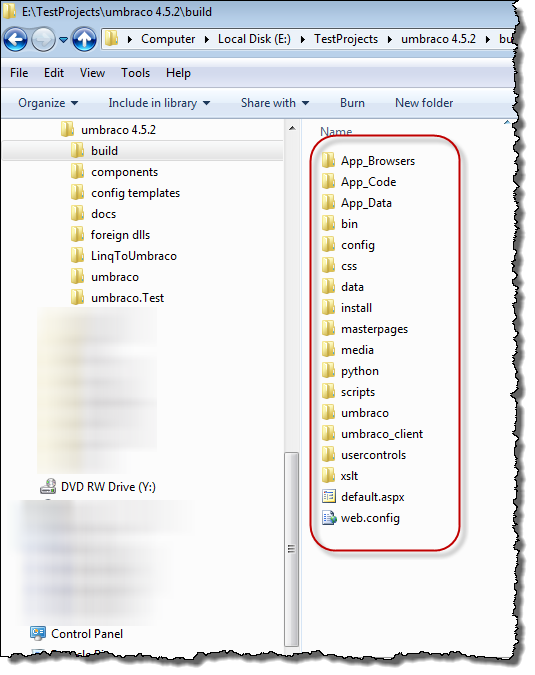Open the Tools menu
This screenshot has height=675, width=535.
pos(135,73)
